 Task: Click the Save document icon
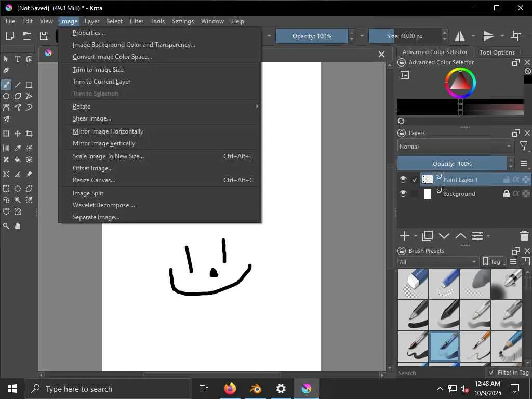[x=44, y=36]
